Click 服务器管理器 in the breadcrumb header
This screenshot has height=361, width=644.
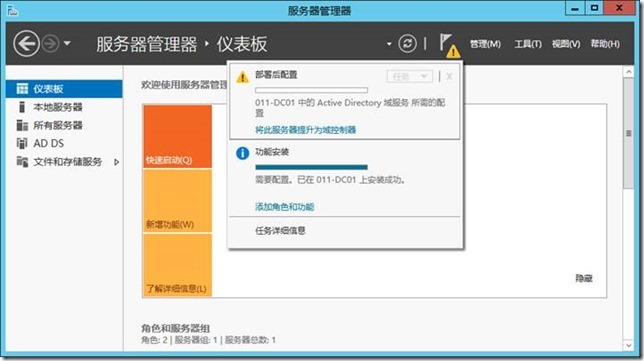147,44
